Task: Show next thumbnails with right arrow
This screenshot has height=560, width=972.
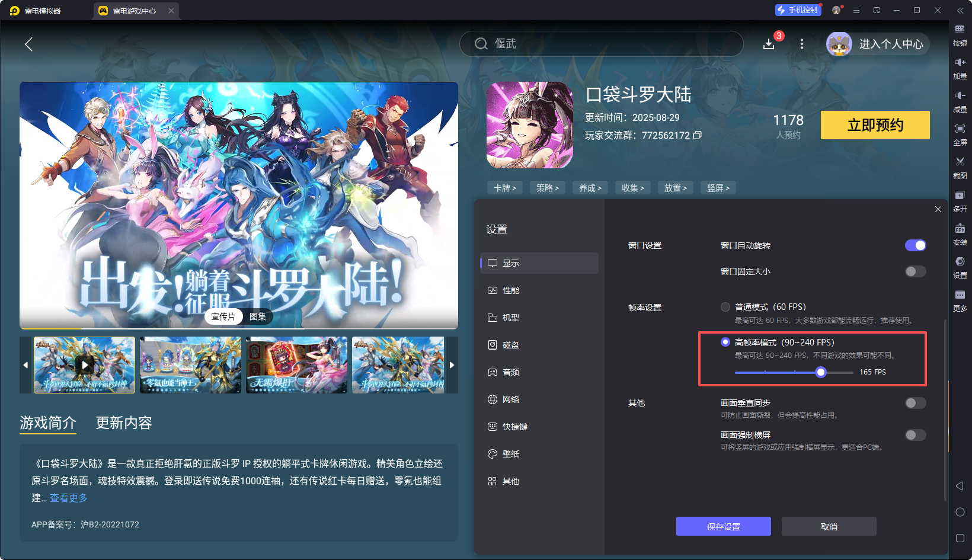Action: (452, 365)
